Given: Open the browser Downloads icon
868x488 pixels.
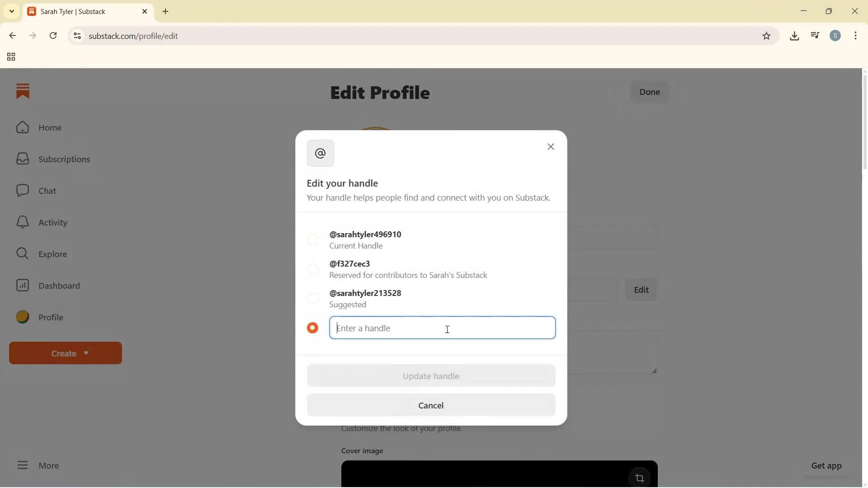Looking at the screenshot, I should [795, 36].
